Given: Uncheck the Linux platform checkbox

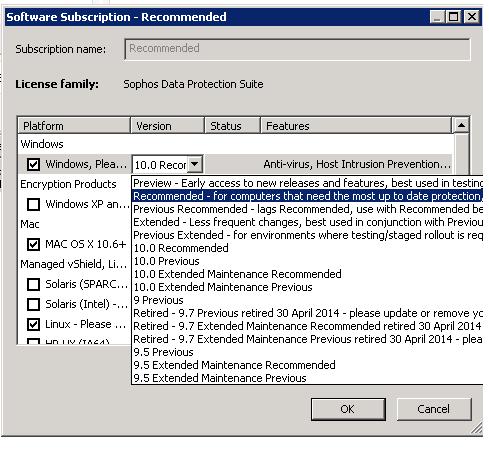Looking at the screenshot, I should click(x=33, y=324).
